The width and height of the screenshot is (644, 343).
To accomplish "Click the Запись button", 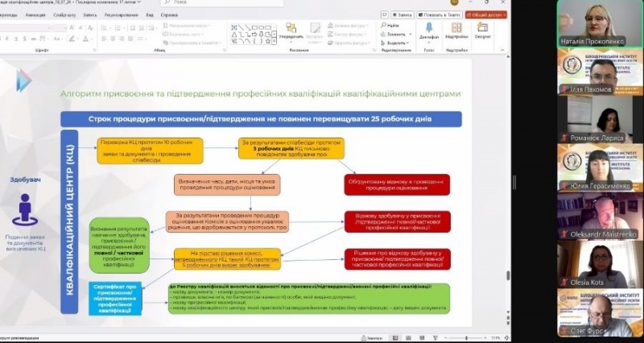I will [402, 14].
